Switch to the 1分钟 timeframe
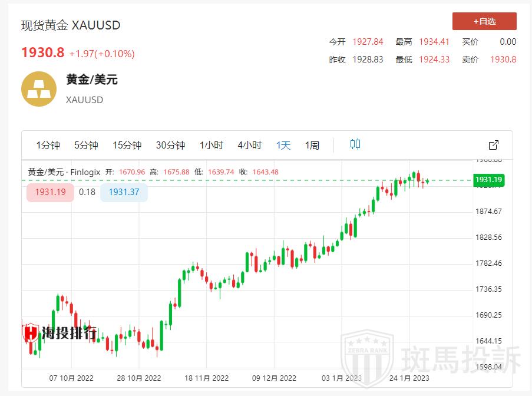The image size is (532, 396). coord(48,145)
